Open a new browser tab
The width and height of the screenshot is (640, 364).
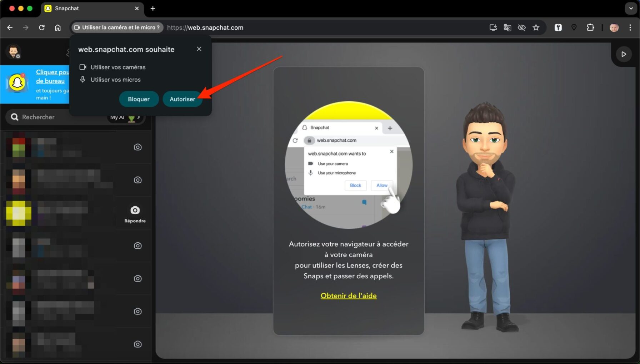(153, 8)
